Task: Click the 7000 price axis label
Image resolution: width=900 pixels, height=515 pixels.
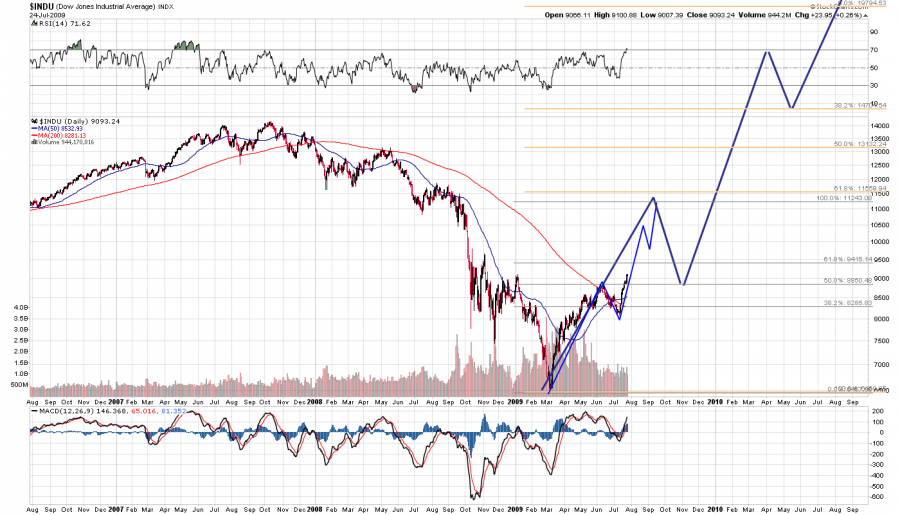Action: pos(881,365)
